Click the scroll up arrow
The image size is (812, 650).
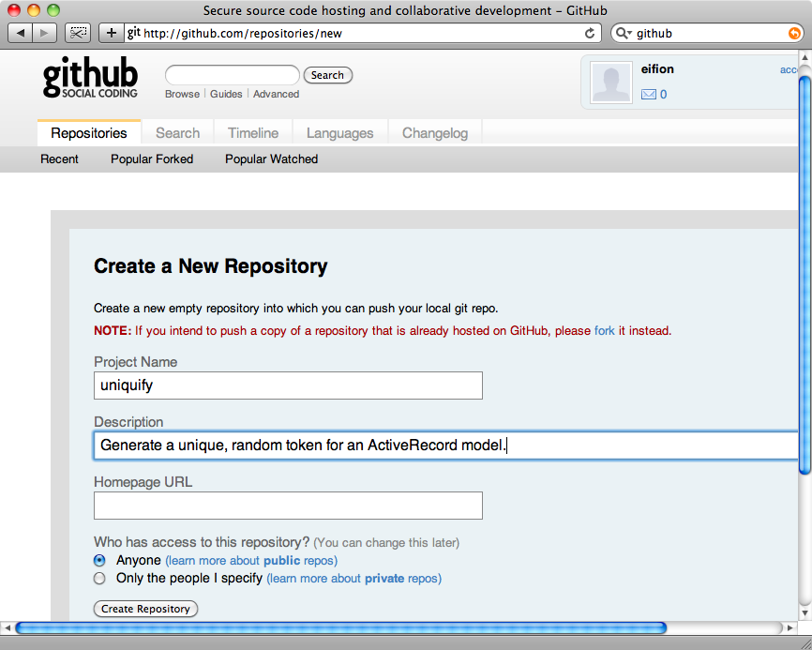pos(804,57)
